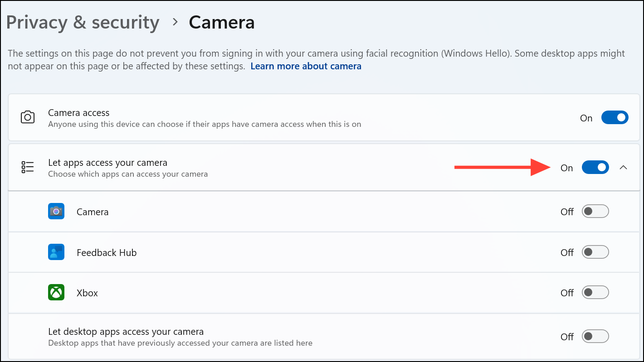
Task: Enable camera access for the Camera app
Action: pyautogui.click(x=595, y=211)
